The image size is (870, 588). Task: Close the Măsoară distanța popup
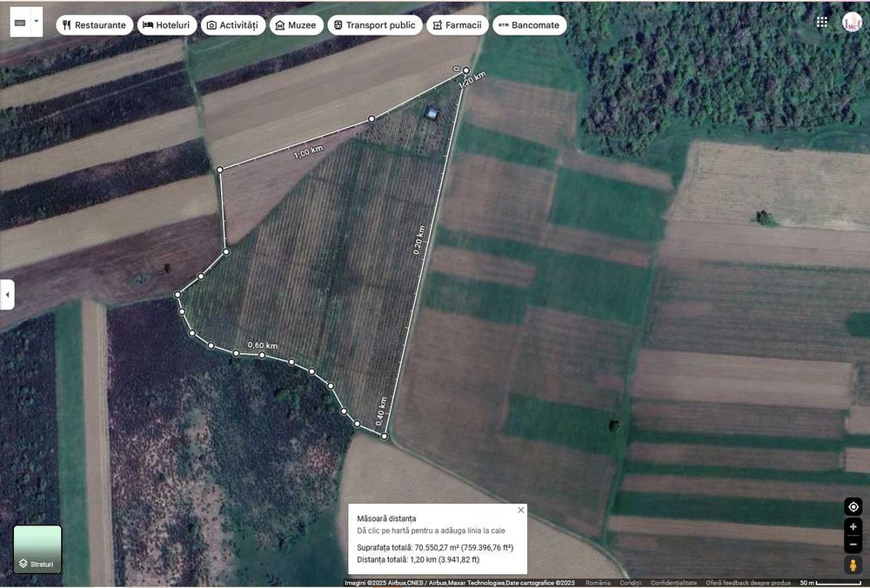(x=520, y=511)
